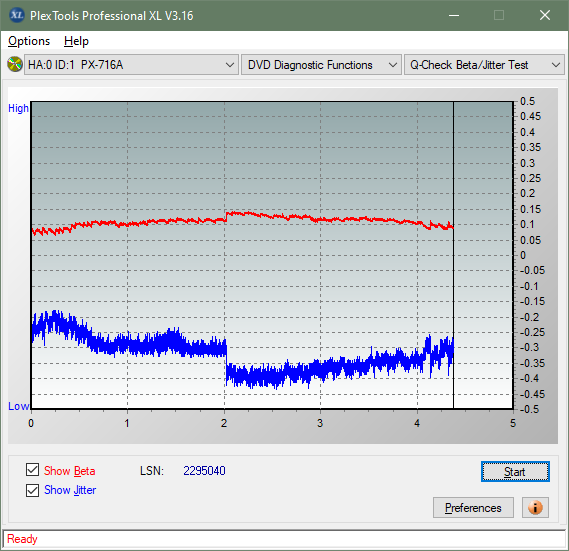Minimize the PlexTools window

pos(454,15)
